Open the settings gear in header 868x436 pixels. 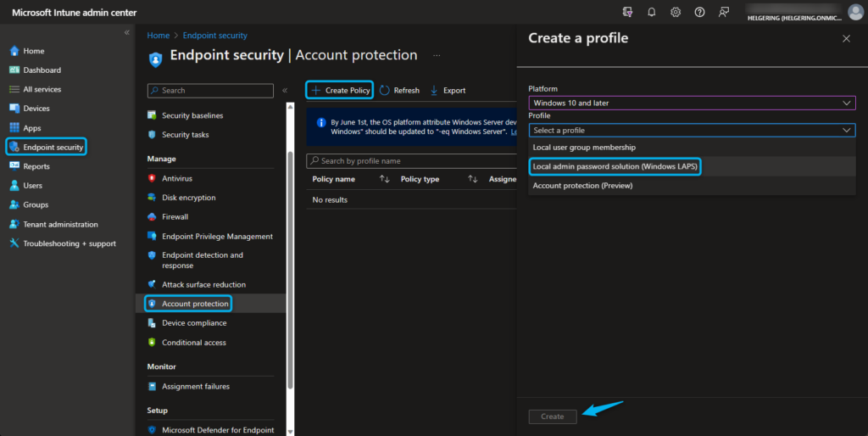point(676,12)
